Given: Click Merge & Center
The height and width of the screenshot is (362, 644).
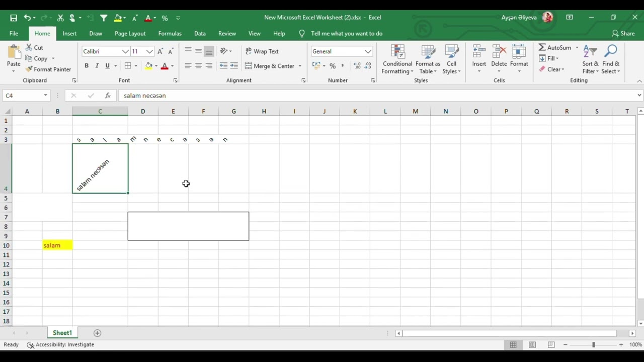Looking at the screenshot, I should pyautogui.click(x=270, y=66).
